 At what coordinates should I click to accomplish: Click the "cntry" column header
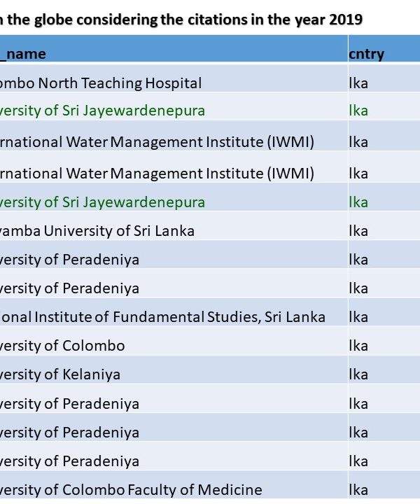point(366,54)
